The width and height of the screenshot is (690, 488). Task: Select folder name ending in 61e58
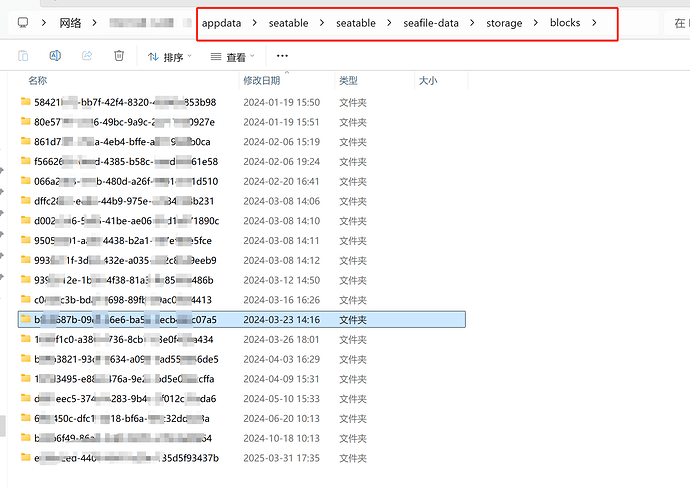(x=242, y=161)
